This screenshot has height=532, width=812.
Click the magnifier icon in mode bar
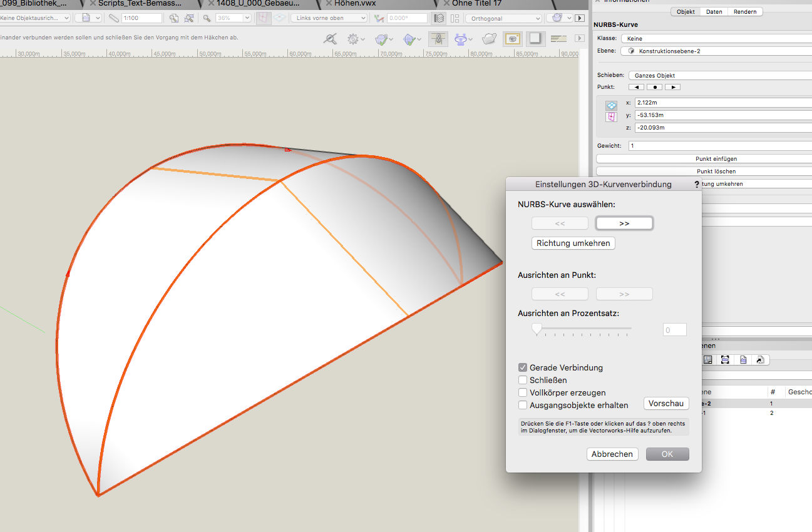pos(330,39)
